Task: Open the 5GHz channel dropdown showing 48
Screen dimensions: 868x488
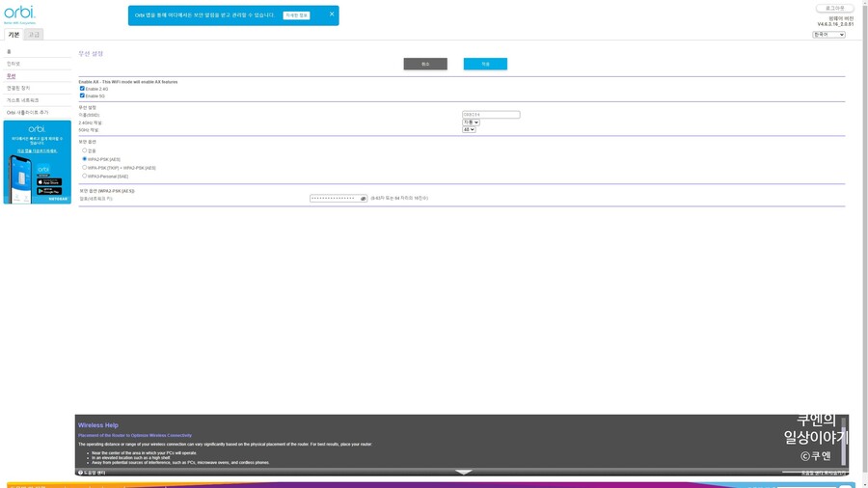Action: 469,129
